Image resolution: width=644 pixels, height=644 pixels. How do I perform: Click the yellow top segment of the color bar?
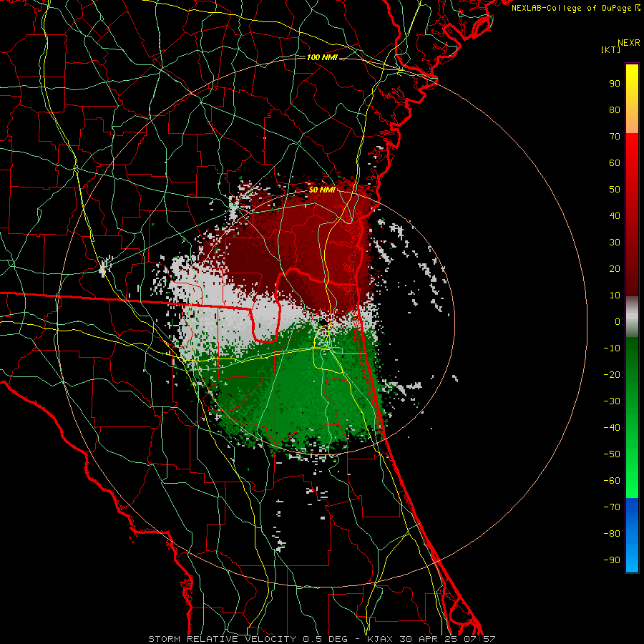(x=632, y=99)
